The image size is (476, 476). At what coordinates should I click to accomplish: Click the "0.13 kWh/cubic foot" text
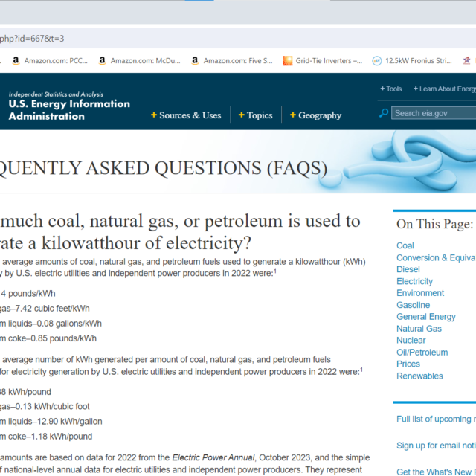pyautogui.click(x=52, y=407)
